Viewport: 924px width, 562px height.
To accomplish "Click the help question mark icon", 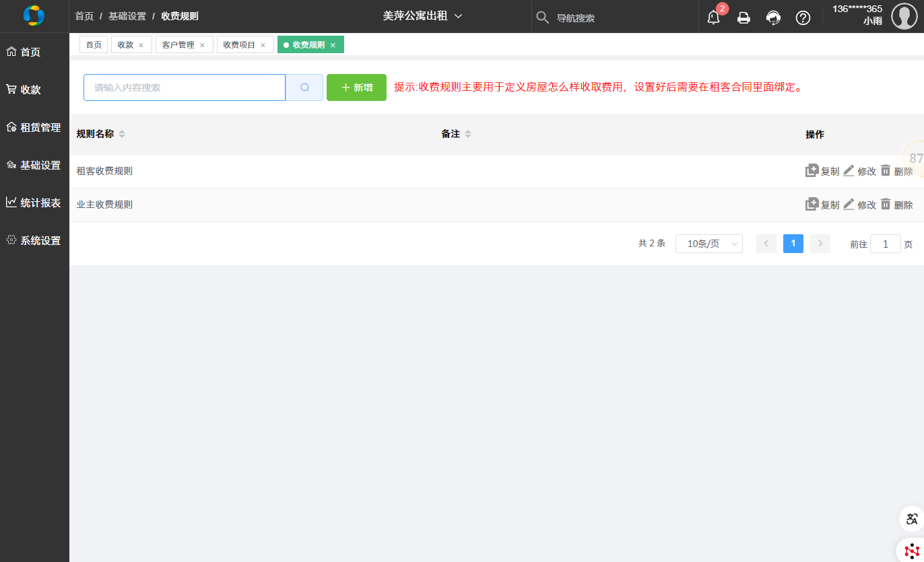I will pos(803,18).
